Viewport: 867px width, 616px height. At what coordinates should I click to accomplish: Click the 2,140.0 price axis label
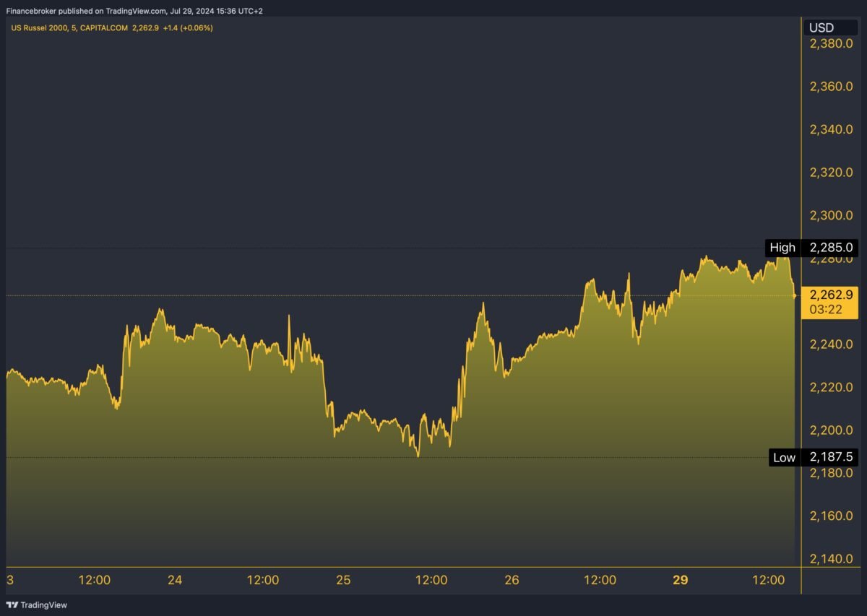832,558
